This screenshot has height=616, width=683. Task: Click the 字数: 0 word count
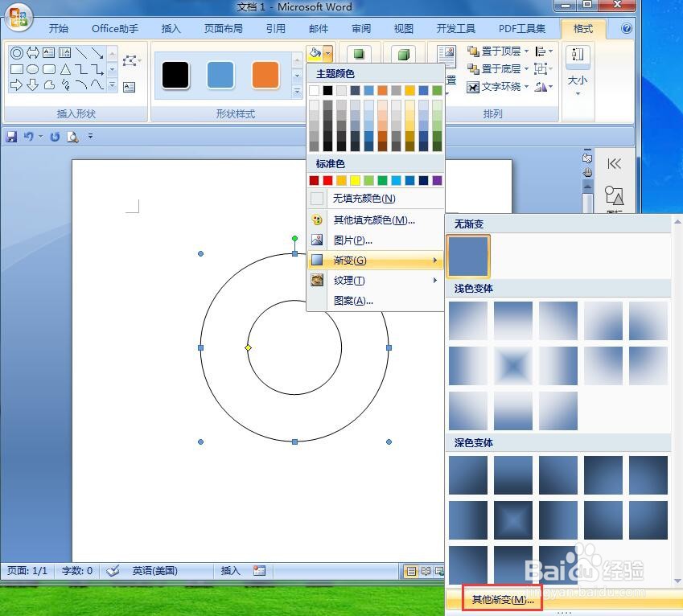[x=77, y=571]
